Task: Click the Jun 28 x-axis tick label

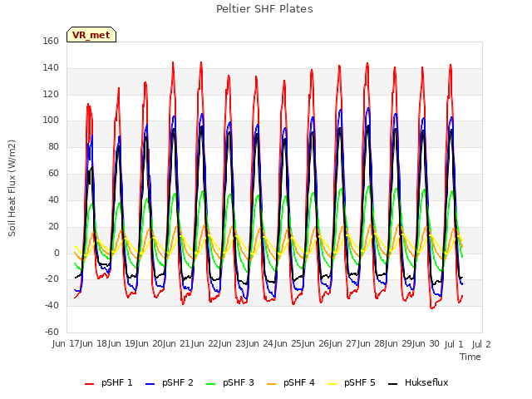Action: 372,344
